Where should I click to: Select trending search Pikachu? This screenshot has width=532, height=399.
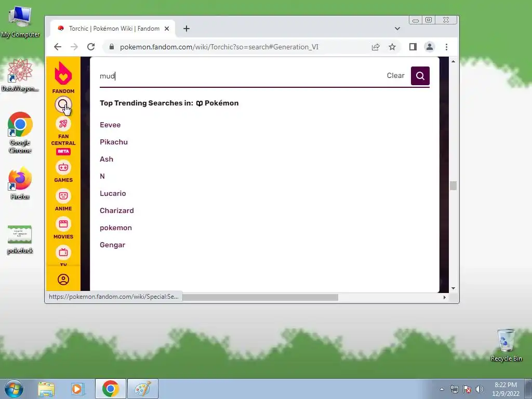point(114,142)
